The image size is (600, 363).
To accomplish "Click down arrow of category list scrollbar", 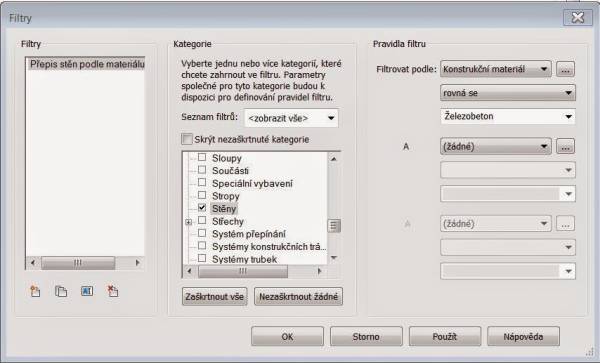I will click(334, 258).
